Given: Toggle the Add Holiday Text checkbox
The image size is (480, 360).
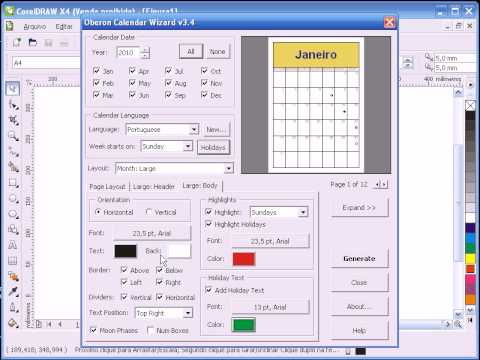Looking at the screenshot, I should 209,290.
